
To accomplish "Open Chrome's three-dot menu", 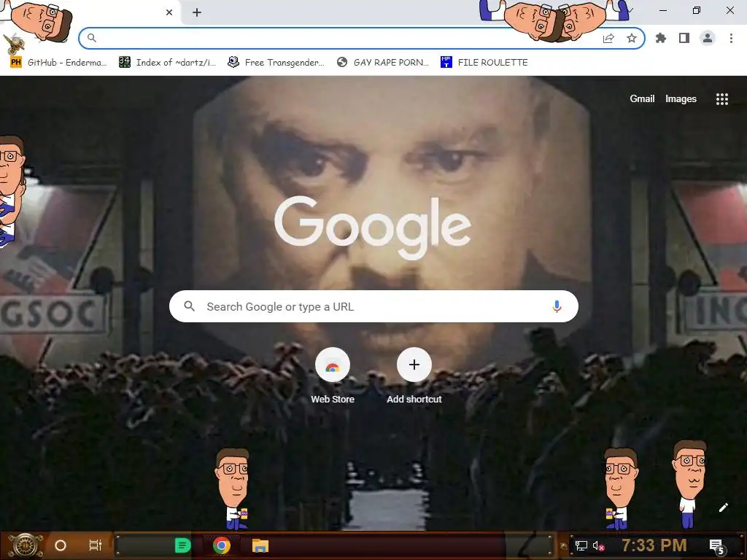I will (x=731, y=38).
